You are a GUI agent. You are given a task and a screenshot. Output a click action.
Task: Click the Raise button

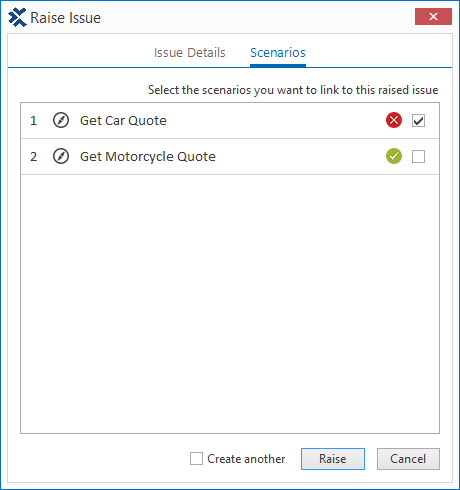click(x=333, y=459)
